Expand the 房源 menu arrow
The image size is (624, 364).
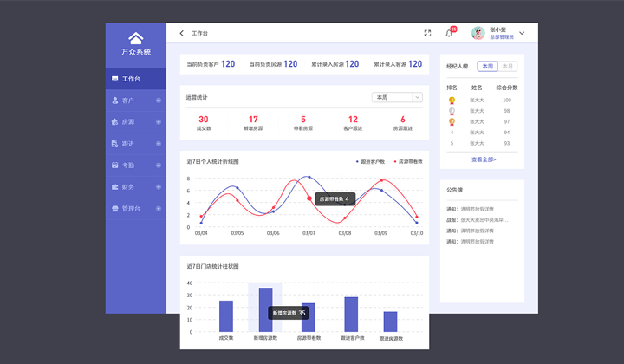pos(159,121)
